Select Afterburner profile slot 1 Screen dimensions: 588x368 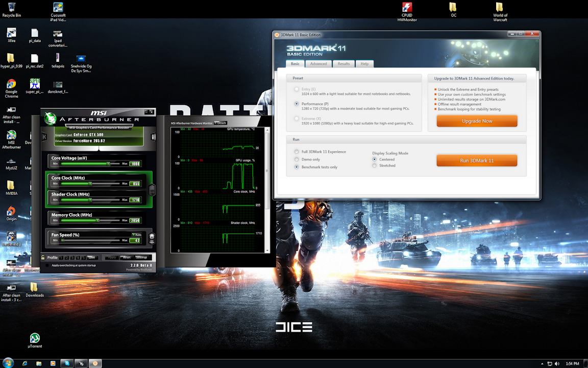click(x=61, y=258)
